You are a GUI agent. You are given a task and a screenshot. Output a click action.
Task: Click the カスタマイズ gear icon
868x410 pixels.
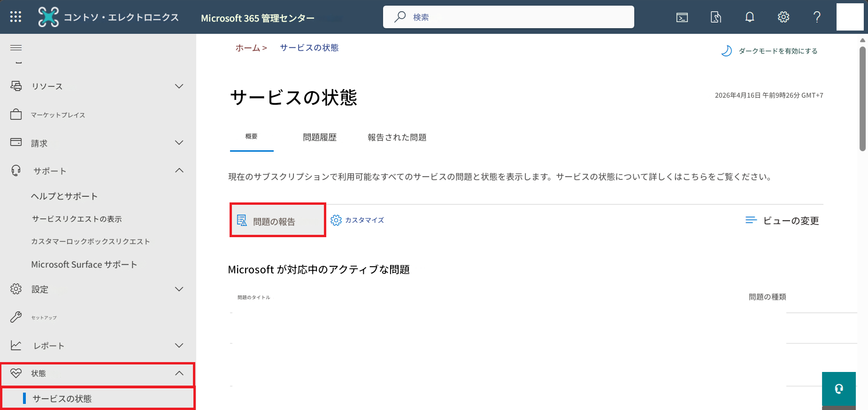coord(336,220)
